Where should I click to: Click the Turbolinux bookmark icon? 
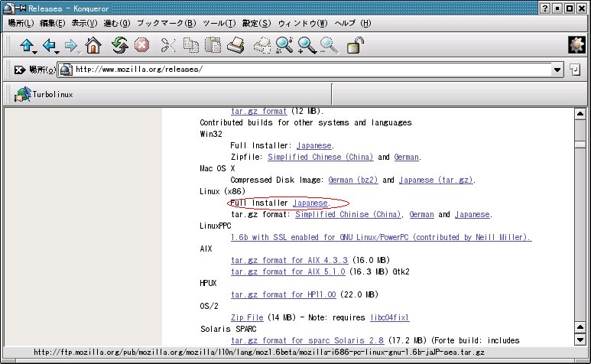click(x=22, y=94)
